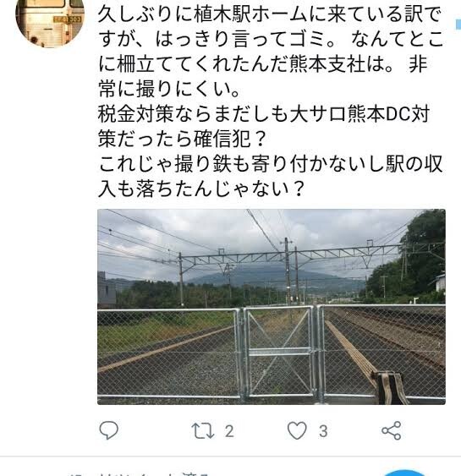Like the tweet with the heart icon
The image size is (461, 476).
click(297, 430)
